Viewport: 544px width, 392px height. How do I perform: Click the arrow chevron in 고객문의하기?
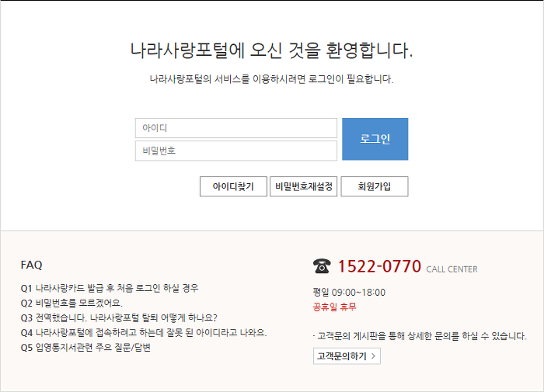pyautogui.click(x=374, y=356)
